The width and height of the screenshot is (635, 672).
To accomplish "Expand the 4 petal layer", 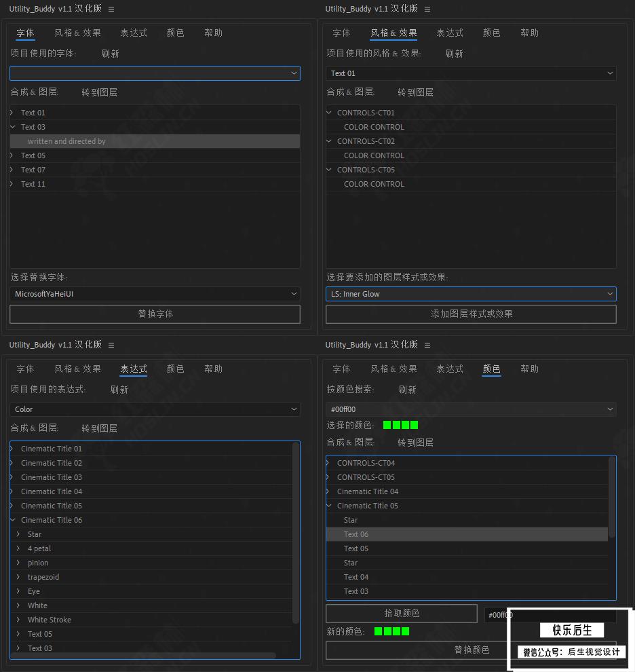I will [x=18, y=548].
